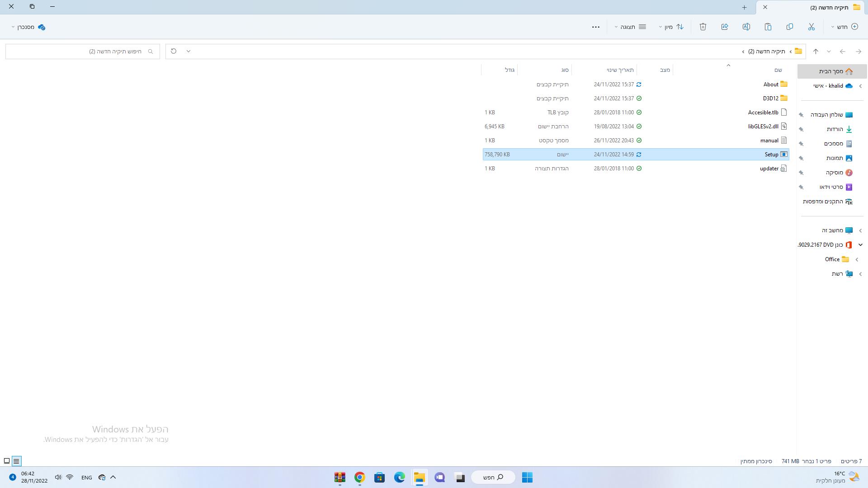Switch to details view toggle
The width and height of the screenshot is (868, 488).
coord(16,461)
